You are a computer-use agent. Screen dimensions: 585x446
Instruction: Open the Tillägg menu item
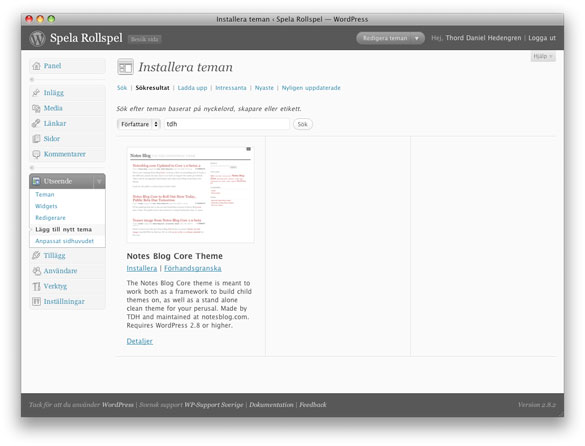coord(54,255)
